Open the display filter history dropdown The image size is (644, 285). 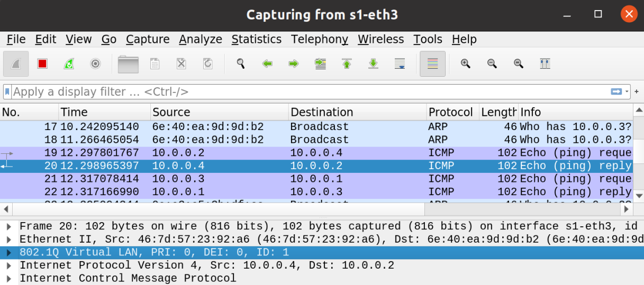[627, 91]
